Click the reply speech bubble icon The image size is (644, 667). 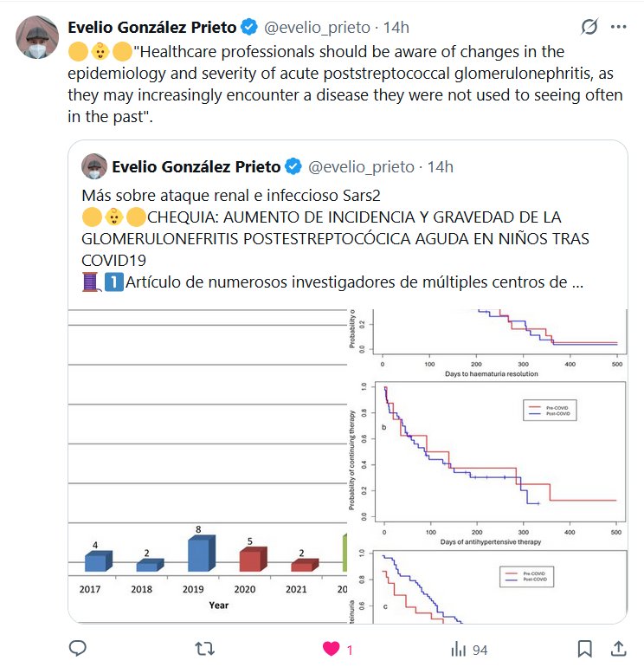[77, 648]
